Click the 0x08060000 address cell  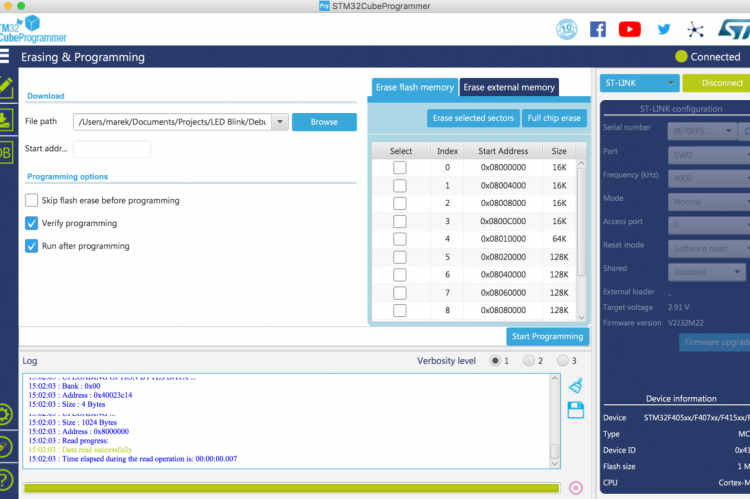pyautogui.click(x=503, y=292)
